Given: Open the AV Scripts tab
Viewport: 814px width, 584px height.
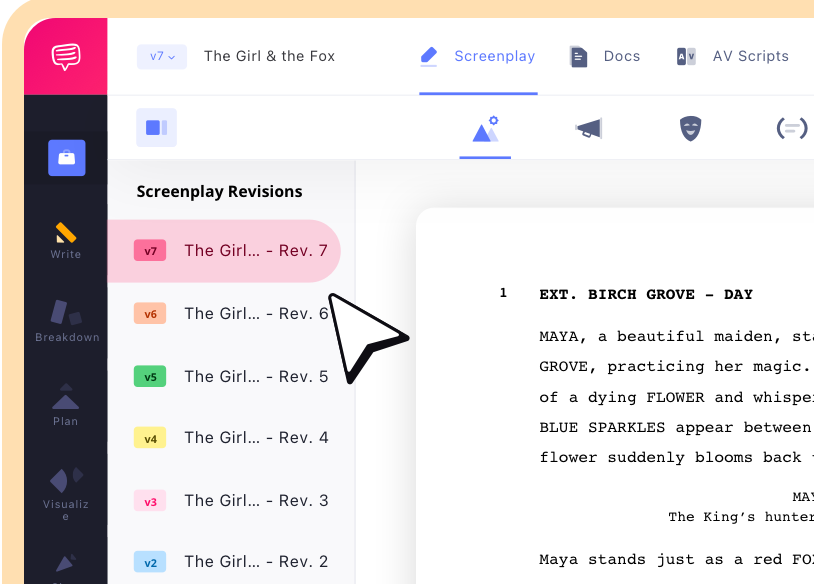Looking at the screenshot, I should (x=733, y=56).
